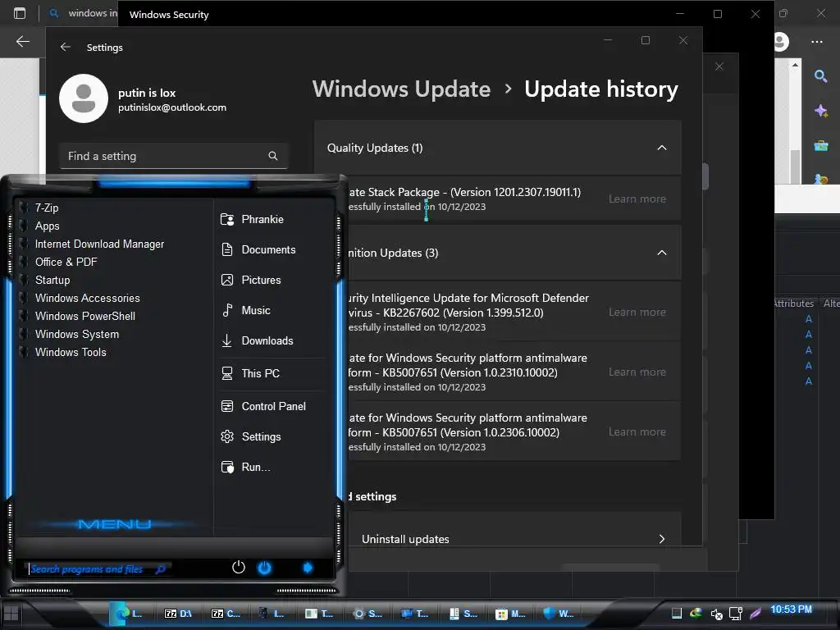The height and width of the screenshot is (630, 840).
Task: Open the Run... dialog entry
Action: pyautogui.click(x=256, y=467)
